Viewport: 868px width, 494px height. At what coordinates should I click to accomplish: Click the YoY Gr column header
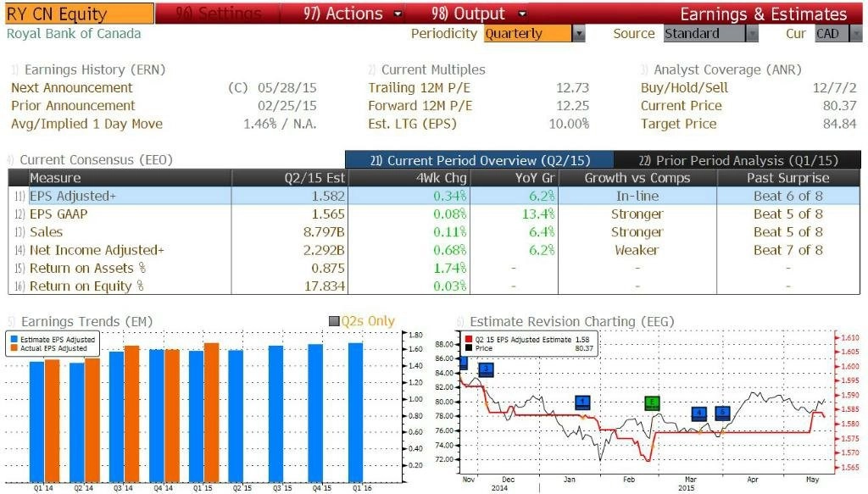pos(514,178)
